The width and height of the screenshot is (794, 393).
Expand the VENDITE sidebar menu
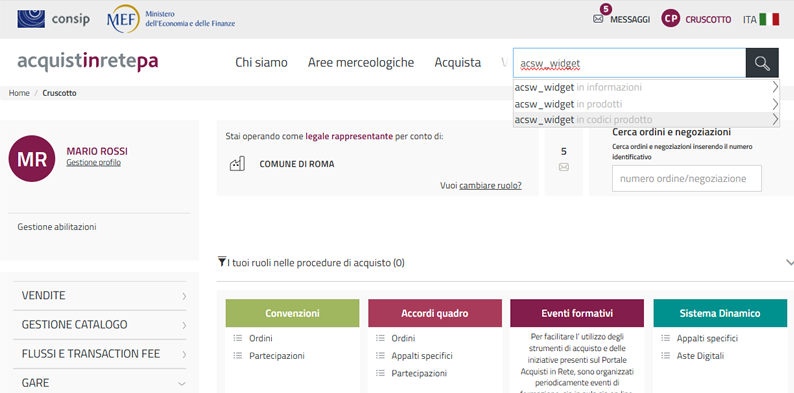pos(100,296)
